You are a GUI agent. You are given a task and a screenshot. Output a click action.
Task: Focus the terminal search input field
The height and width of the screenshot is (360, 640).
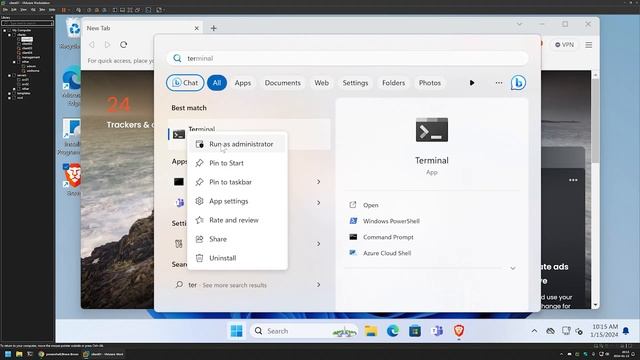[348, 58]
